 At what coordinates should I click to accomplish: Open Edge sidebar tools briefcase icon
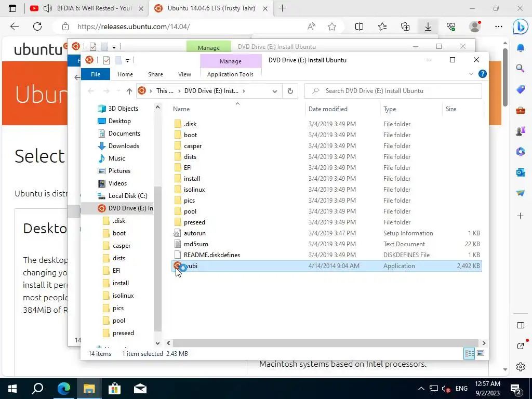[520, 110]
